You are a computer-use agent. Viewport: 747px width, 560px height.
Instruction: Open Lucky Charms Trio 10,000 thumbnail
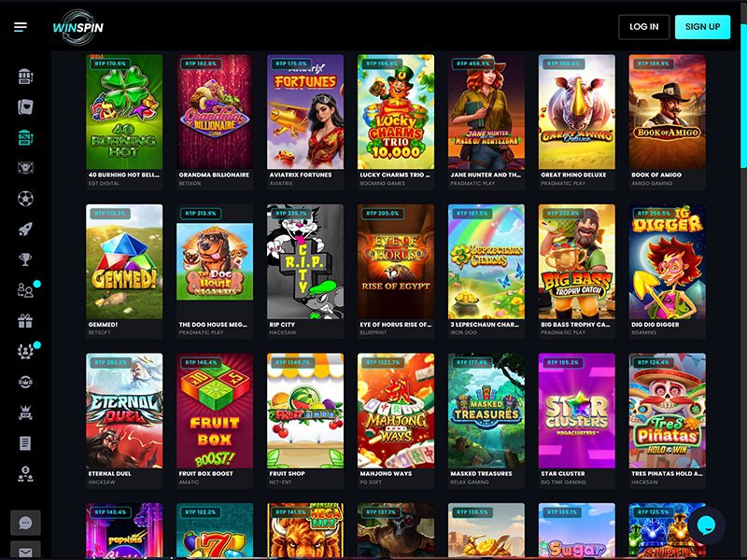pyautogui.click(x=396, y=112)
